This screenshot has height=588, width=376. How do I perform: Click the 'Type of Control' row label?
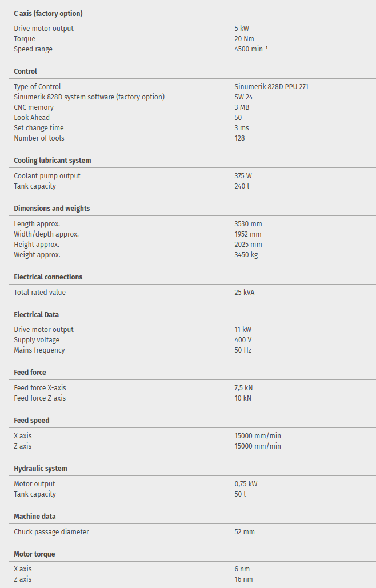[37, 87]
